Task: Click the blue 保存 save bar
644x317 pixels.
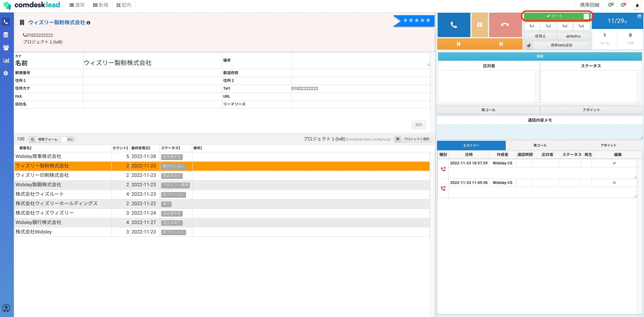Action: click(540, 56)
